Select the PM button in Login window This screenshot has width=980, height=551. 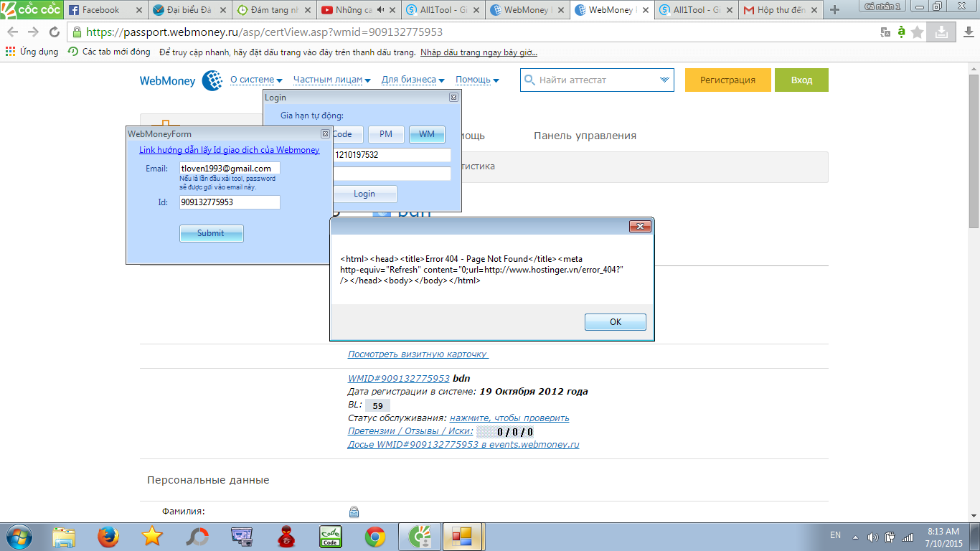tap(386, 134)
